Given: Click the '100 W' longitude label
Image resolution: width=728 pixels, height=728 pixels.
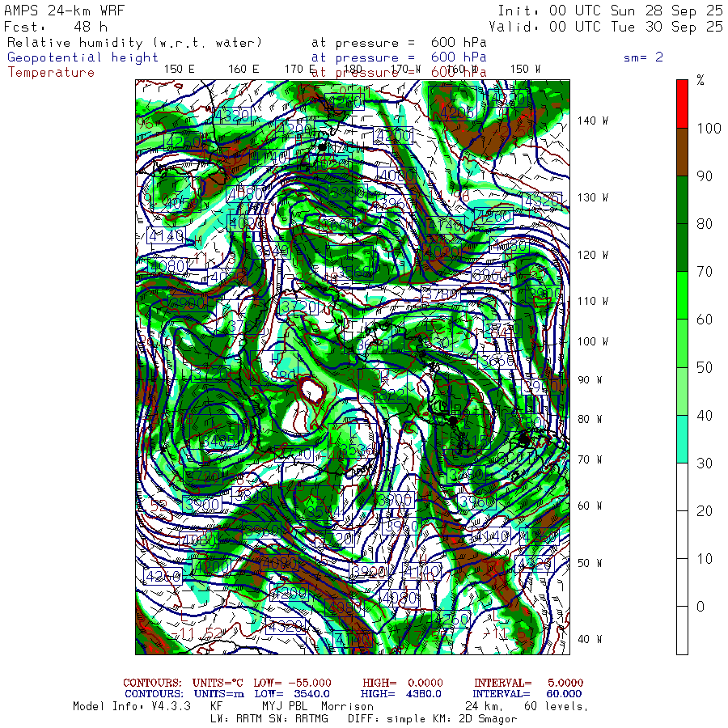Looking at the screenshot, I should coord(592,341).
